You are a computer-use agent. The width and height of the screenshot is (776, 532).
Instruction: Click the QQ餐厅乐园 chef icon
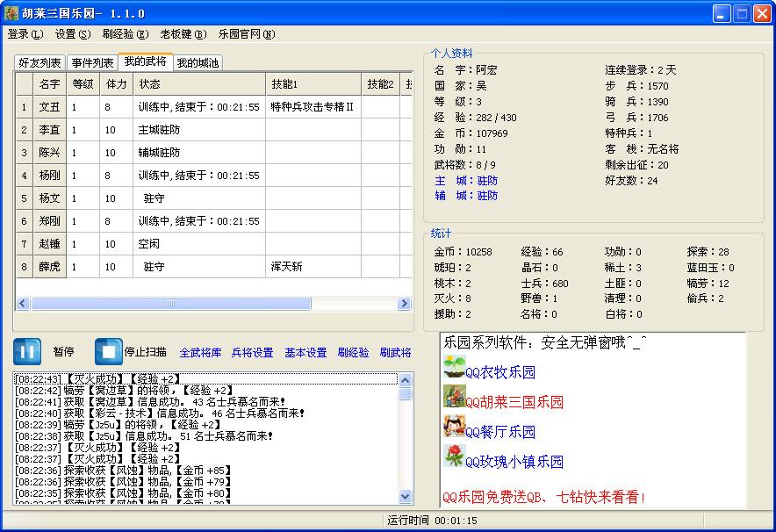454,427
